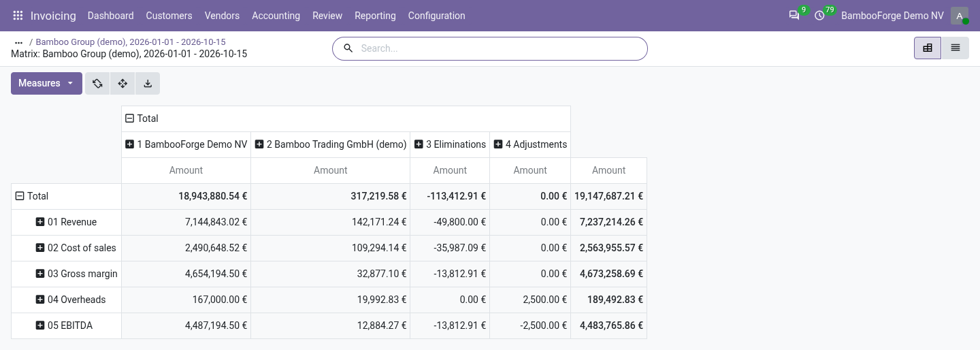Click the breadcrumb ellipsis icon
980x350 pixels.
click(x=19, y=42)
